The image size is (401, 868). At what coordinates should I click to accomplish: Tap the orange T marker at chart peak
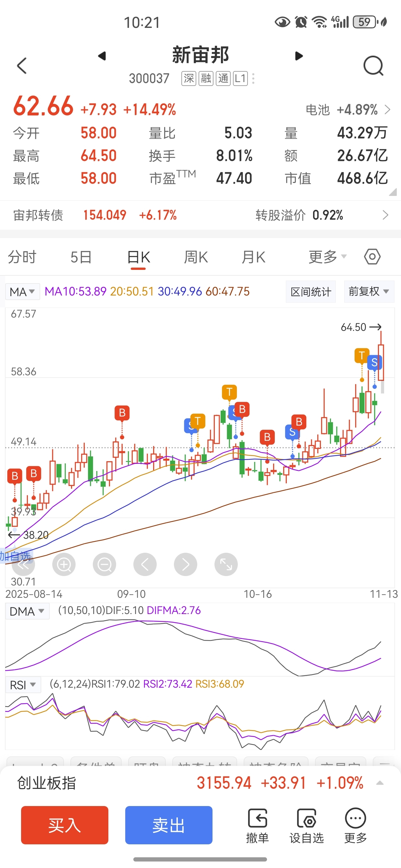tap(362, 356)
